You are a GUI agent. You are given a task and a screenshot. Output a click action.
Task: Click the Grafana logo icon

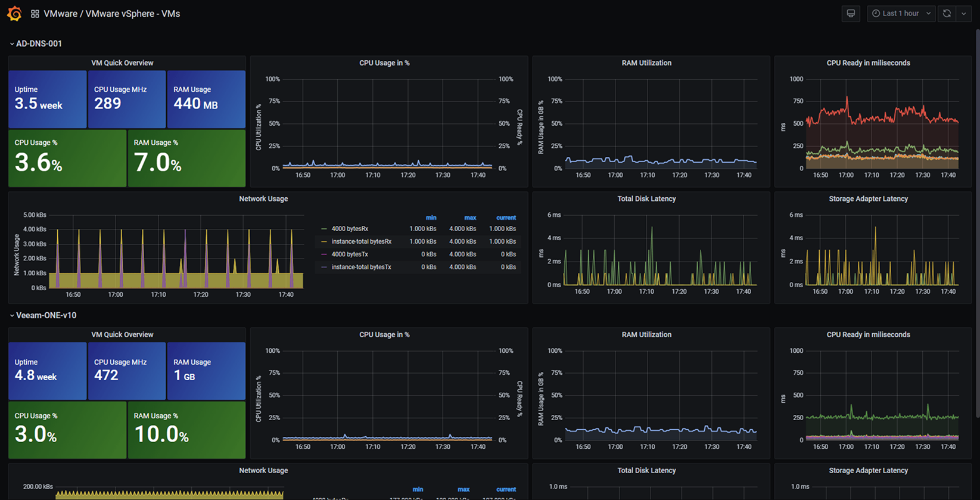point(14,14)
